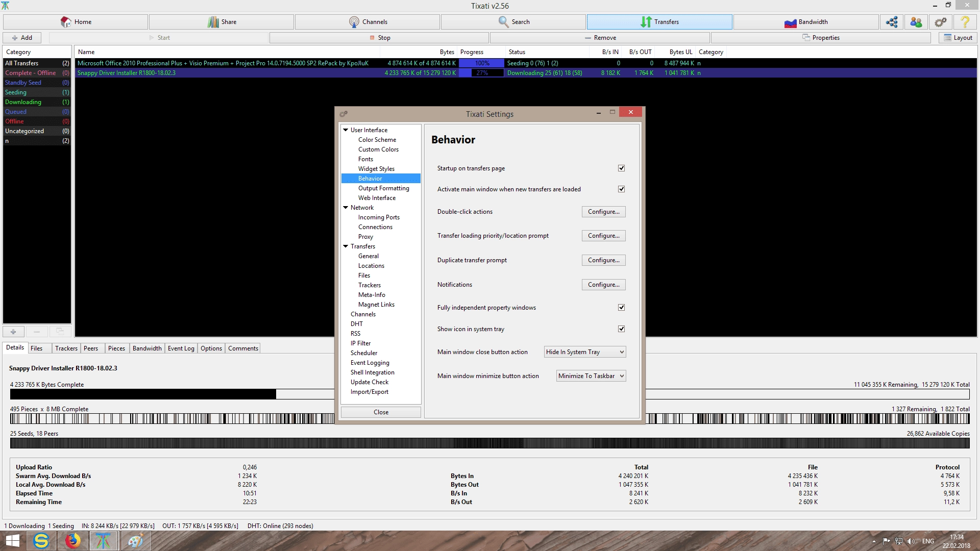Switch to the Pieces tab
980x551 pixels.
point(116,348)
